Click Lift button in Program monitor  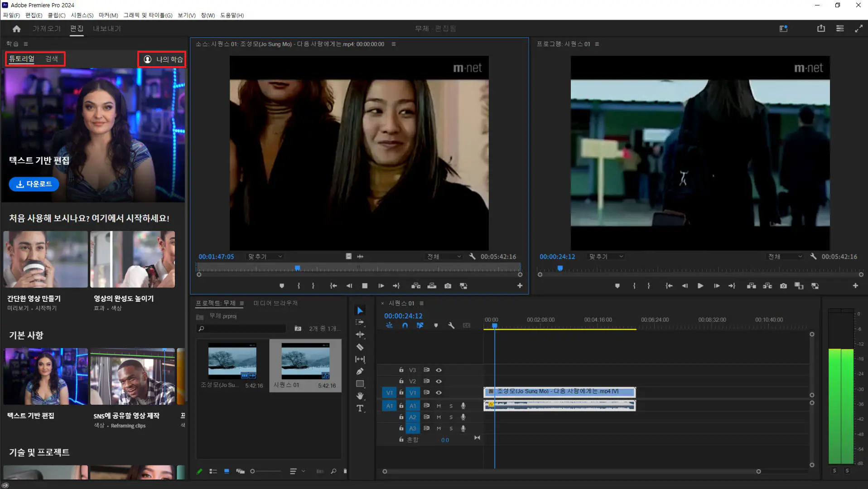(x=751, y=286)
